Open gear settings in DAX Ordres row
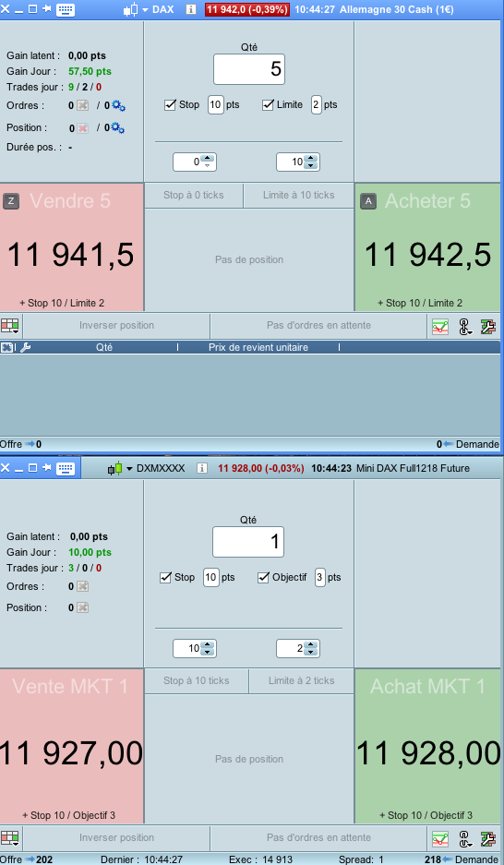 [118, 105]
